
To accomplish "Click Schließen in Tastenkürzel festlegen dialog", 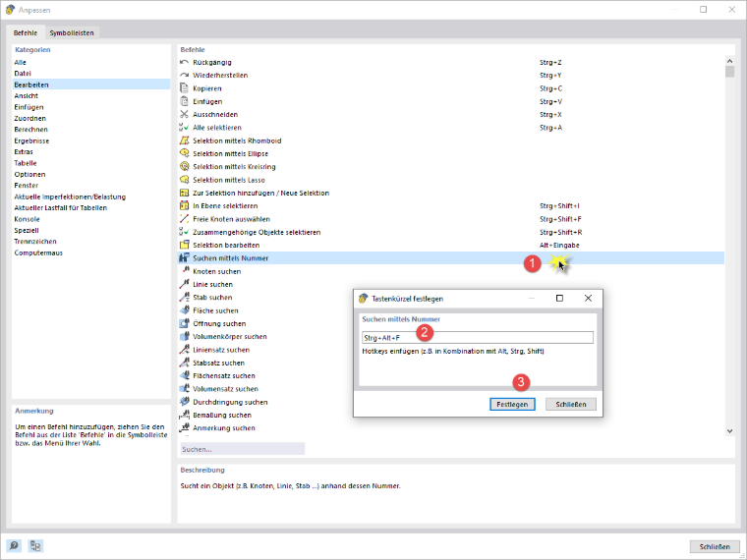I will (571, 405).
